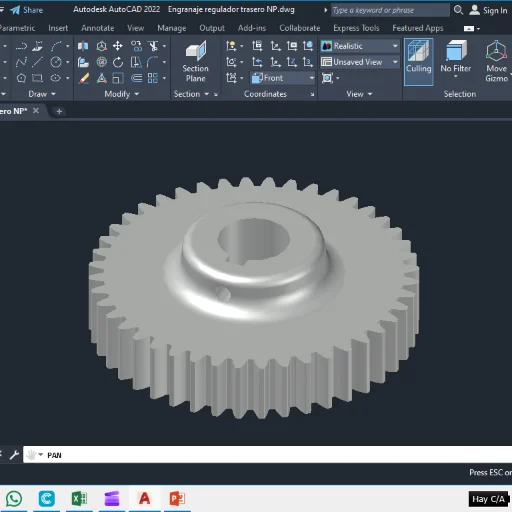Activate the 3D Mirror tool
Viewport: 512px width, 512px height.
tap(83, 46)
